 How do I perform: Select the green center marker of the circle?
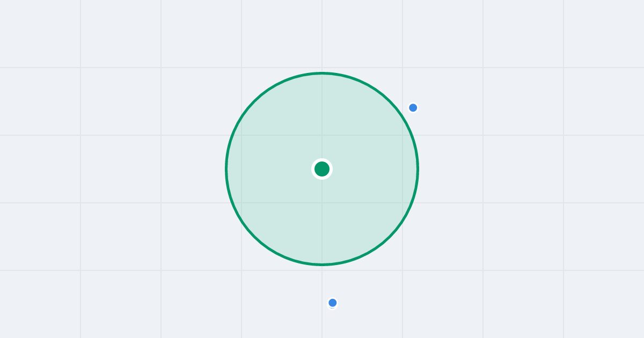(x=322, y=169)
